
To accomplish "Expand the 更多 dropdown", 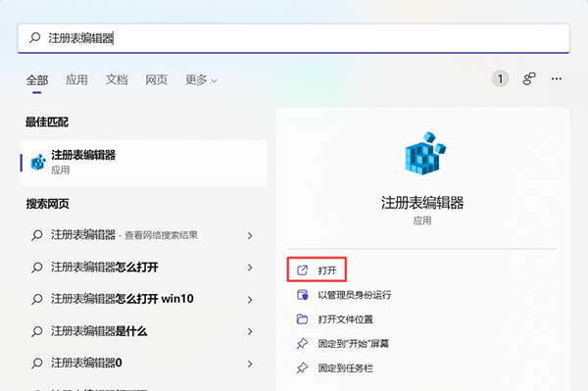I will [201, 79].
